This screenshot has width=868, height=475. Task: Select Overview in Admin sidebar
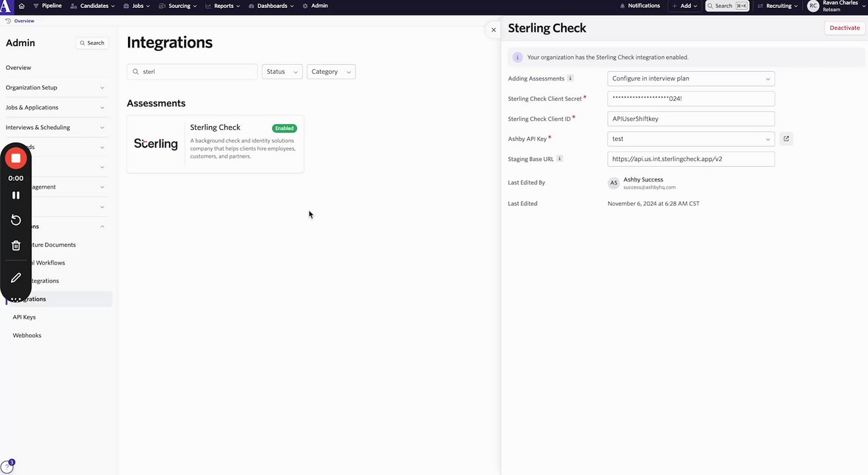(18, 68)
